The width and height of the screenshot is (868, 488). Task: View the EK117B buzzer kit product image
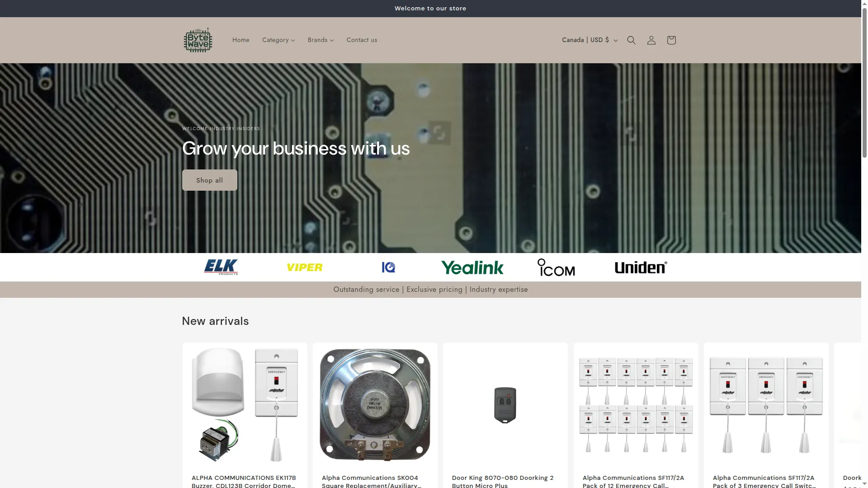point(245,405)
